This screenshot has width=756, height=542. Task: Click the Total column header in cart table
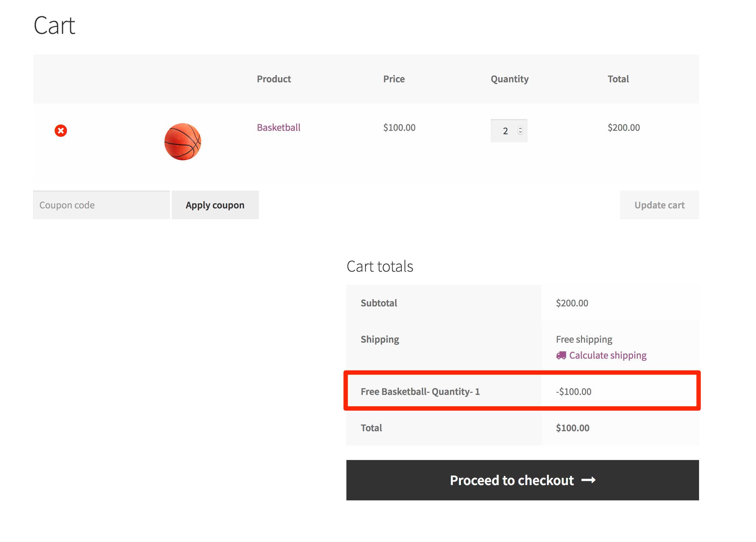click(x=618, y=79)
